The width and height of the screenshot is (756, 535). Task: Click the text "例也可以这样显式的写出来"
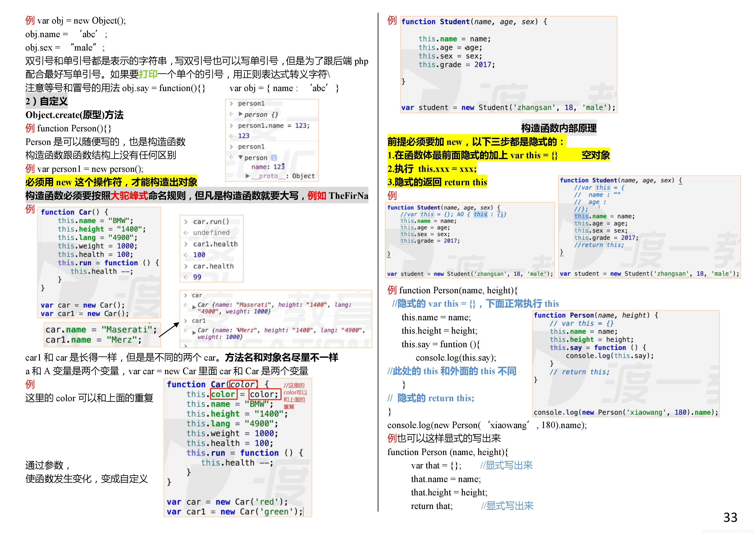click(x=444, y=438)
